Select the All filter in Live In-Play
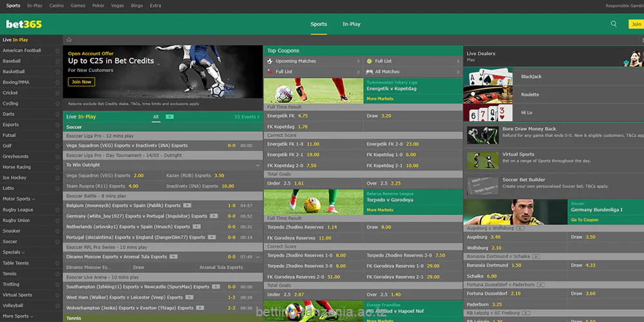 click(156, 117)
